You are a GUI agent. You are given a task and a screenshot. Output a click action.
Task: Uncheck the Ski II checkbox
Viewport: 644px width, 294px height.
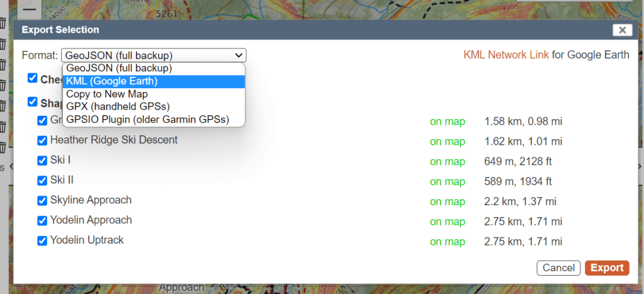(x=42, y=181)
